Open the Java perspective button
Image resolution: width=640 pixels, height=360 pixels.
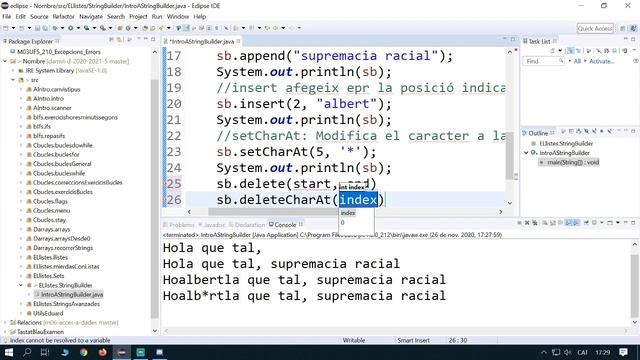[633, 28]
